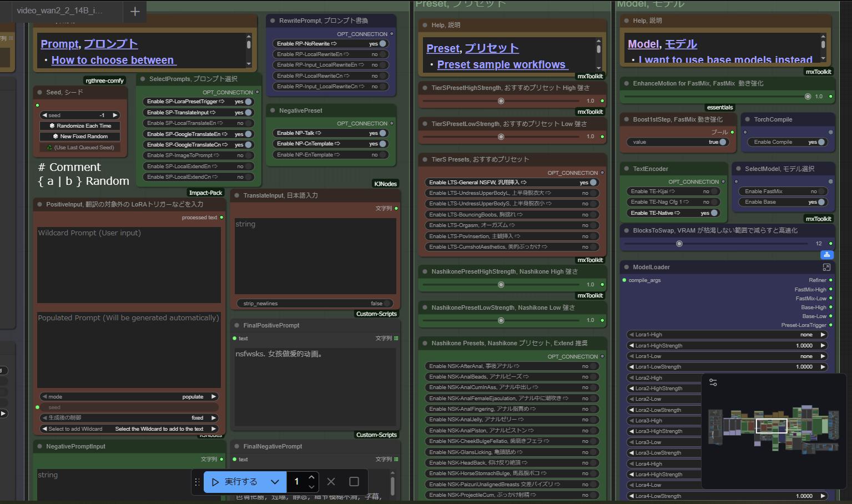
Task: Collapse the Seed node via its title dot
Action: click(40, 92)
